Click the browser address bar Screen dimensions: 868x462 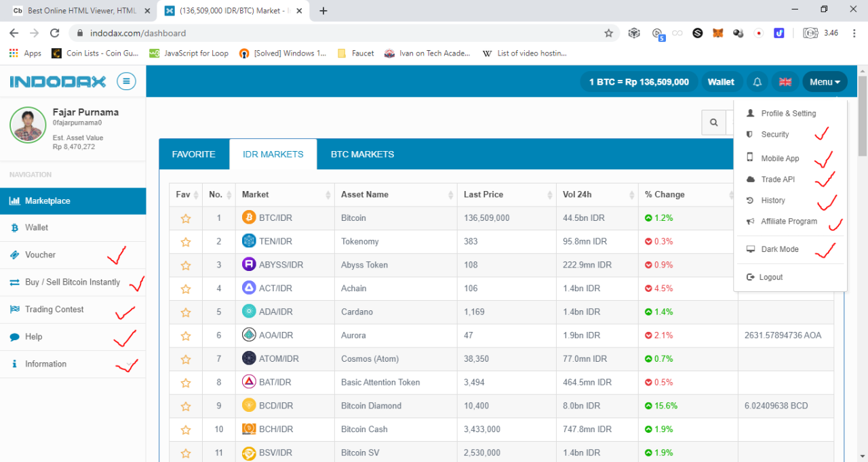[343, 33]
